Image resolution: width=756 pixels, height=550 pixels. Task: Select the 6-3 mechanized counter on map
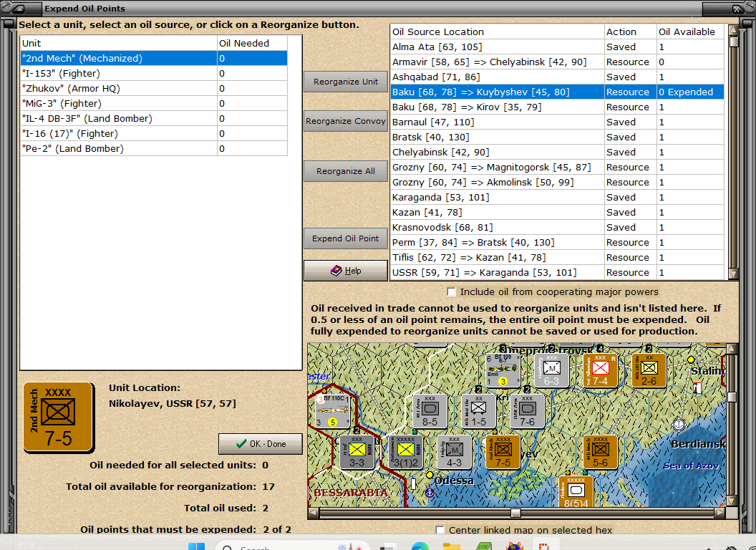[x=551, y=370]
